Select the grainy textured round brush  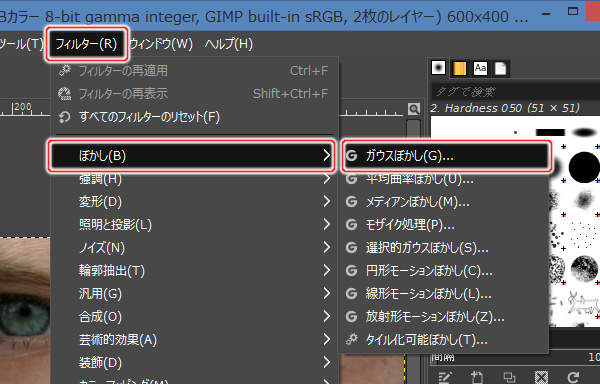(x=584, y=268)
